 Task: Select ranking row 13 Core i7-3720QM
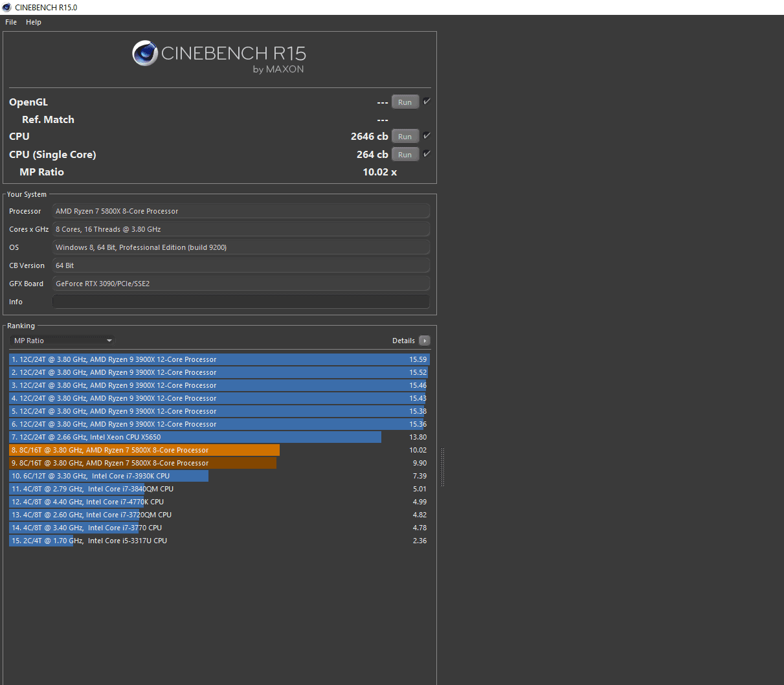[219, 515]
